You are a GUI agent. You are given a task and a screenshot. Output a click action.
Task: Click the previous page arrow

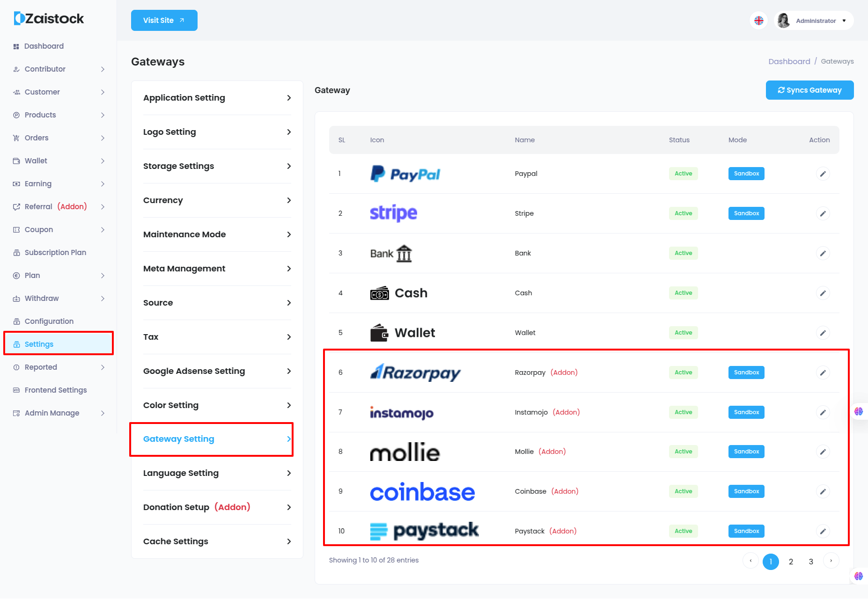(750, 561)
